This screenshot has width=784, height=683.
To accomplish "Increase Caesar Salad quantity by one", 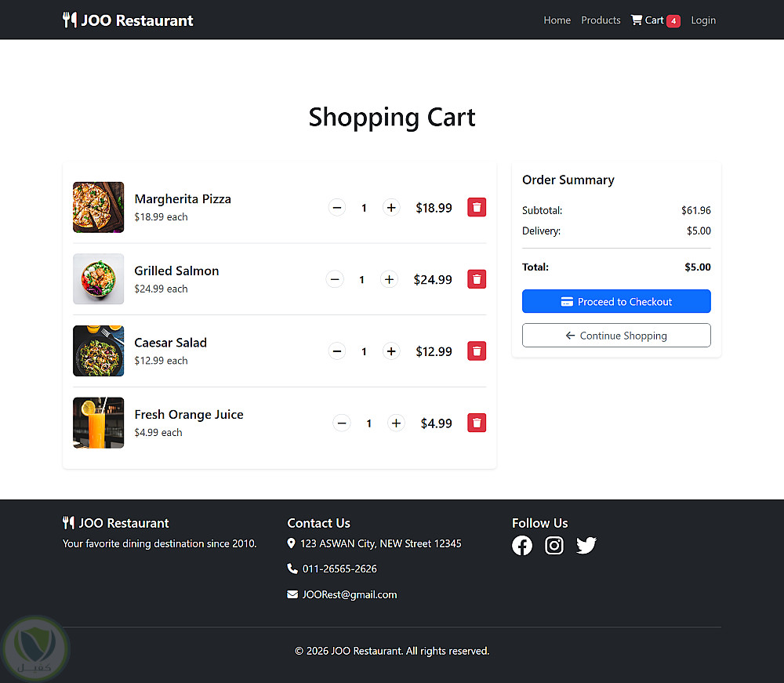I will (x=391, y=351).
